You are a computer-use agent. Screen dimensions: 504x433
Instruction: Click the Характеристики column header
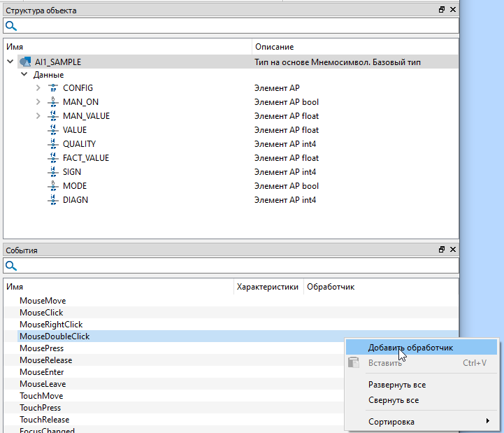tap(268, 287)
